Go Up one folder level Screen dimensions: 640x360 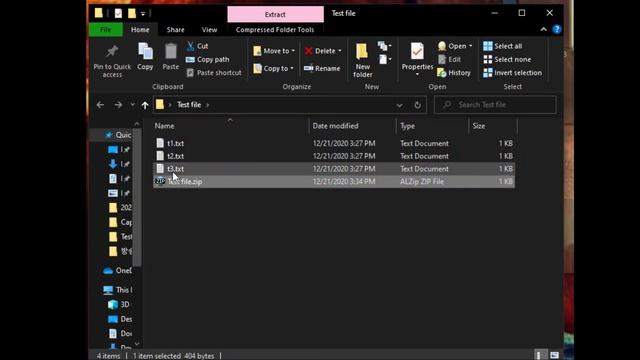(145, 105)
